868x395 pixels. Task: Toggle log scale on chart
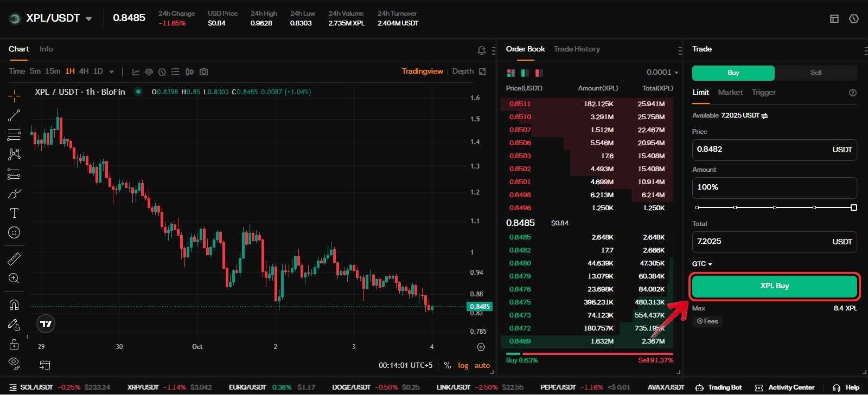click(x=463, y=365)
